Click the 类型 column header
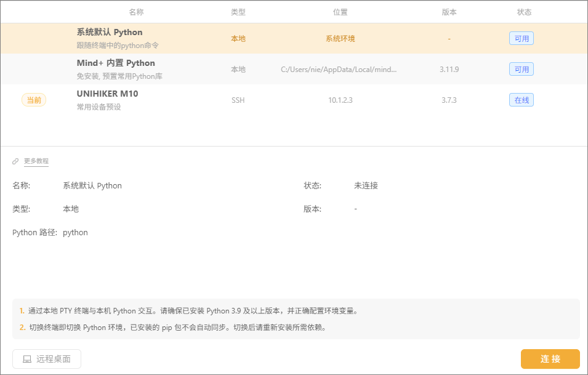The height and width of the screenshot is (375, 588). pyautogui.click(x=238, y=12)
